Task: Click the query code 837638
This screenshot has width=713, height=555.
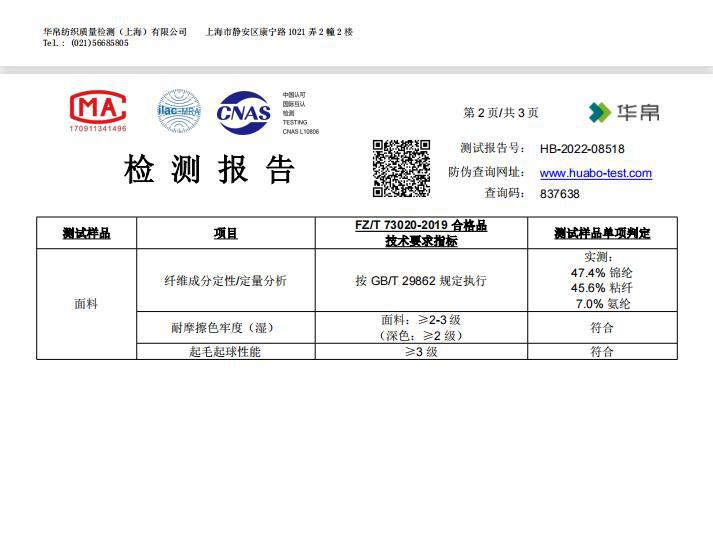Action: [x=559, y=194]
